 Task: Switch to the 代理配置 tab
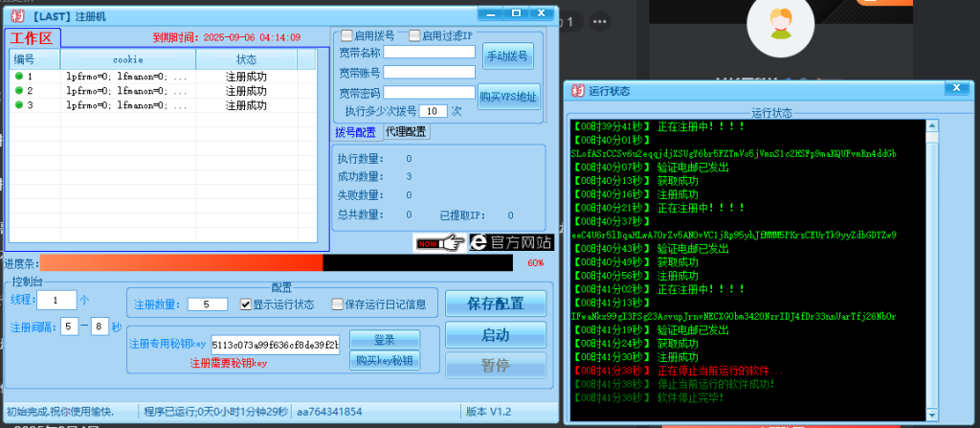[x=406, y=131]
